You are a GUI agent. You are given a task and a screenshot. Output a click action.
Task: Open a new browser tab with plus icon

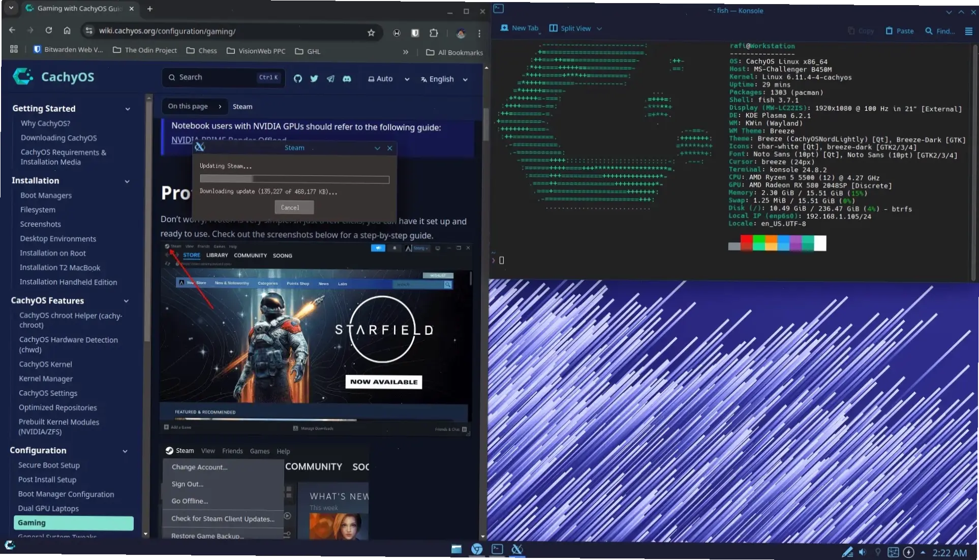(x=149, y=9)
